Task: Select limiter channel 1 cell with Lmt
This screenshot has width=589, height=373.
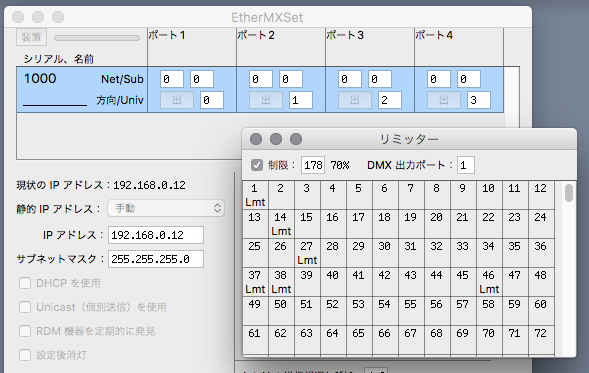Action: (x=255, y=195)
